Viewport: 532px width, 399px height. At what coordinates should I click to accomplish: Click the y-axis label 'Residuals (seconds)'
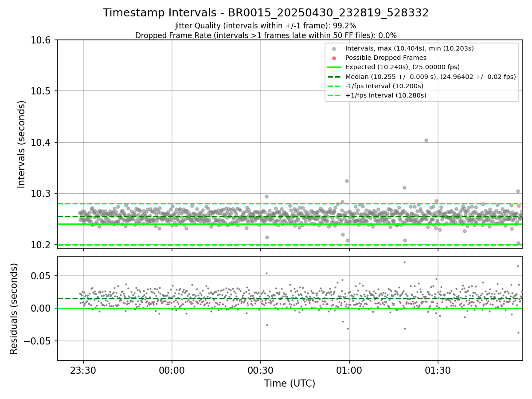point(14,309)
